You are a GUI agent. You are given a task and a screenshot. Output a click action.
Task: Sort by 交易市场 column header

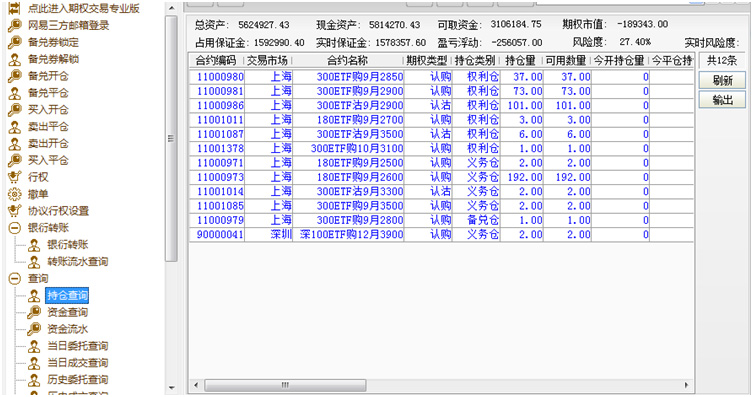[x=268, y=60]
